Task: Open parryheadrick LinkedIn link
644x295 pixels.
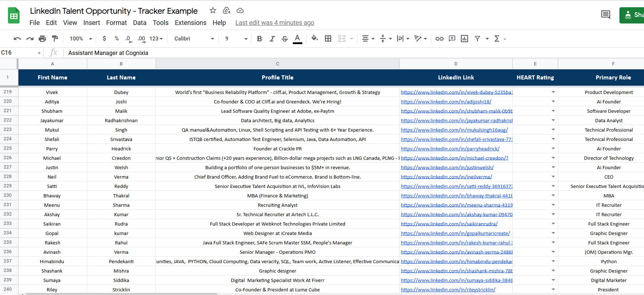Action: click(450, 149)
